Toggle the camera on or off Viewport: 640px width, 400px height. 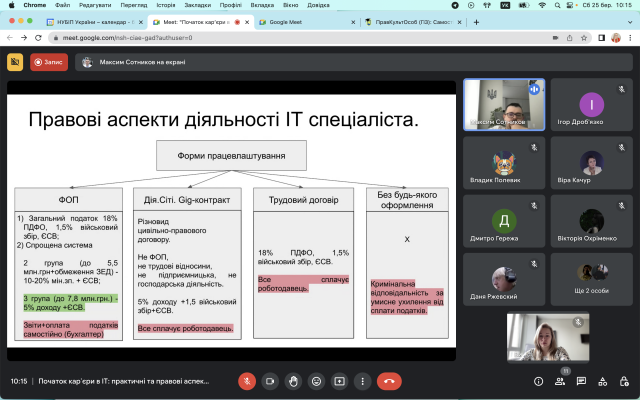pyautogui.click(x=270, y=381)
